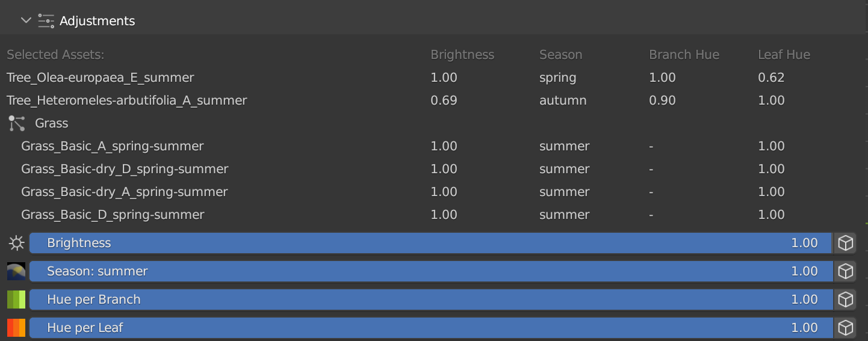Collapse the Adjustments panel chevron

[x=25, y=20]
